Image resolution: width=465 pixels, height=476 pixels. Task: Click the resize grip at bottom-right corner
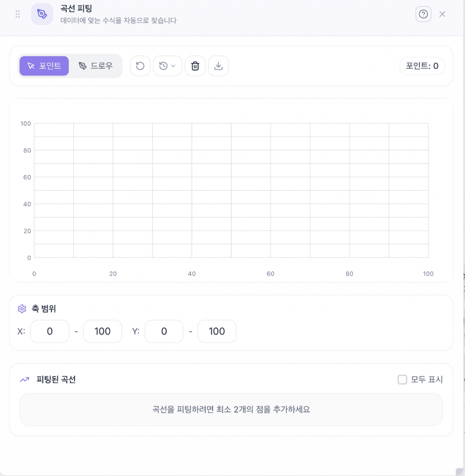coord(459,471)
